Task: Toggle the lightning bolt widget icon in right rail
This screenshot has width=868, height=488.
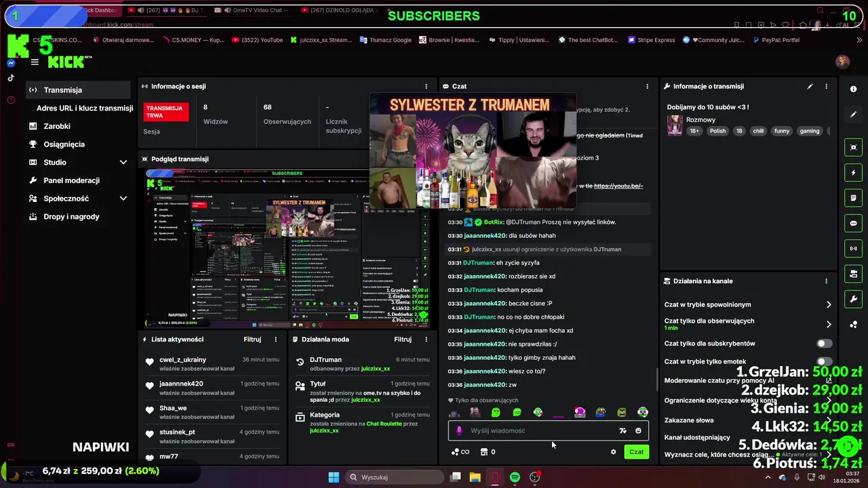Action: click(853, 173)
